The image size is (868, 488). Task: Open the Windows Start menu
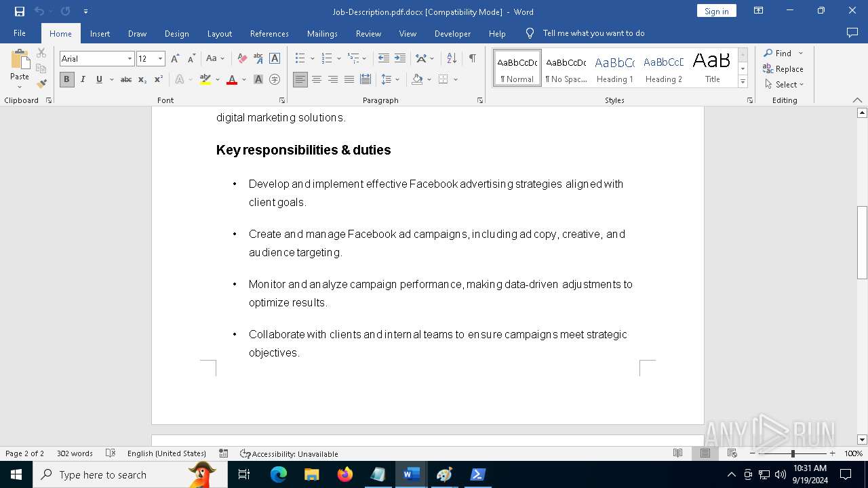click(16, 474)
